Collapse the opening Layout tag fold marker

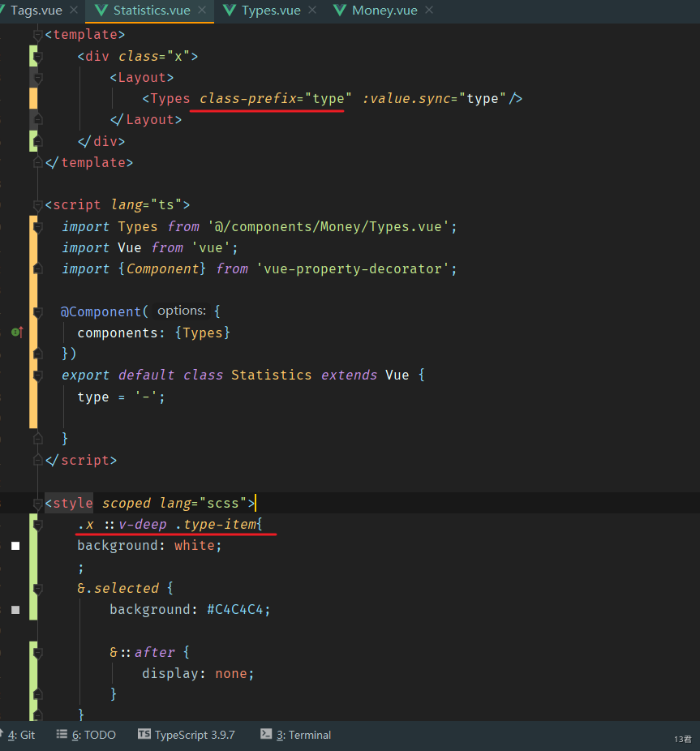click(x=37, y=78)
